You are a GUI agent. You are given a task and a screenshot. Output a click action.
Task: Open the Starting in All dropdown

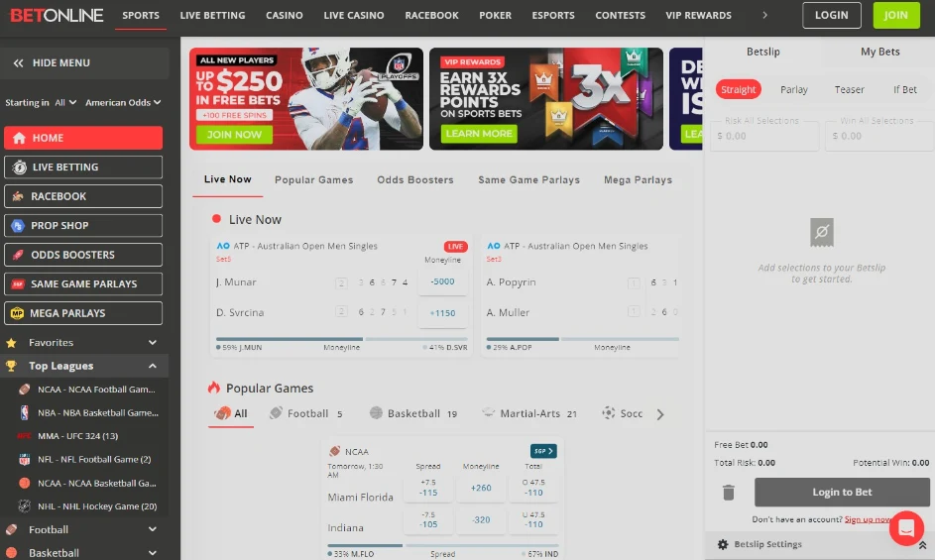pyautogui.click(x=65, y=102)
